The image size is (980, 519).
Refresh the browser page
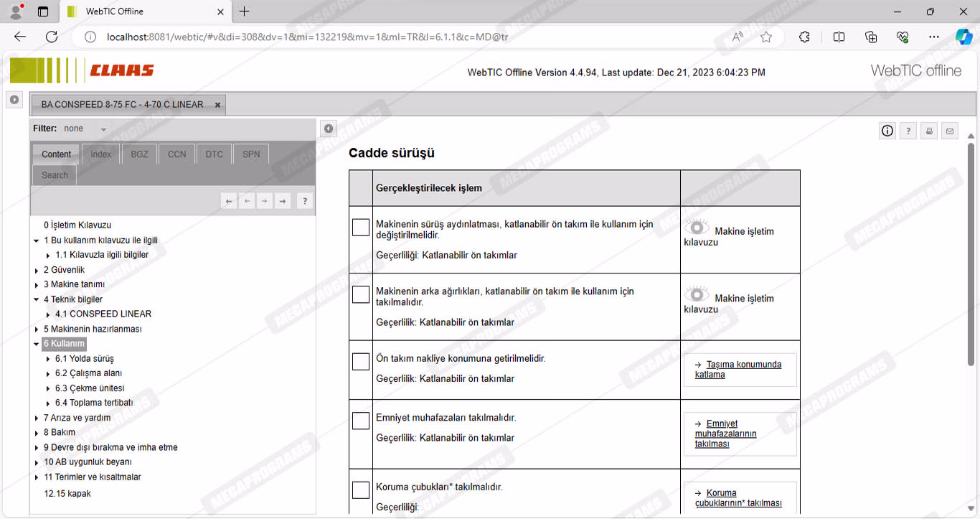[52, 37]
